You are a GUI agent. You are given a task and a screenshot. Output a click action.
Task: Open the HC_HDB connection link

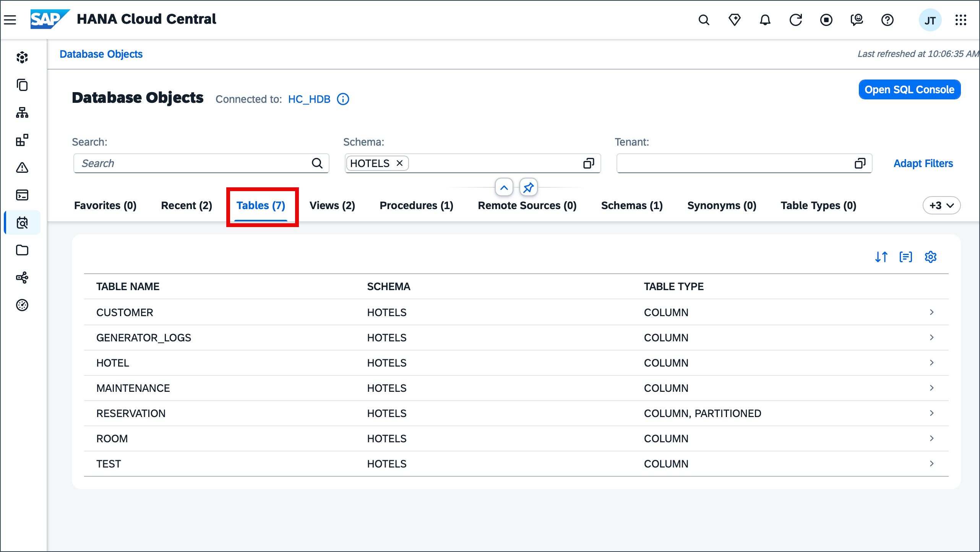(x=309, y=99)
